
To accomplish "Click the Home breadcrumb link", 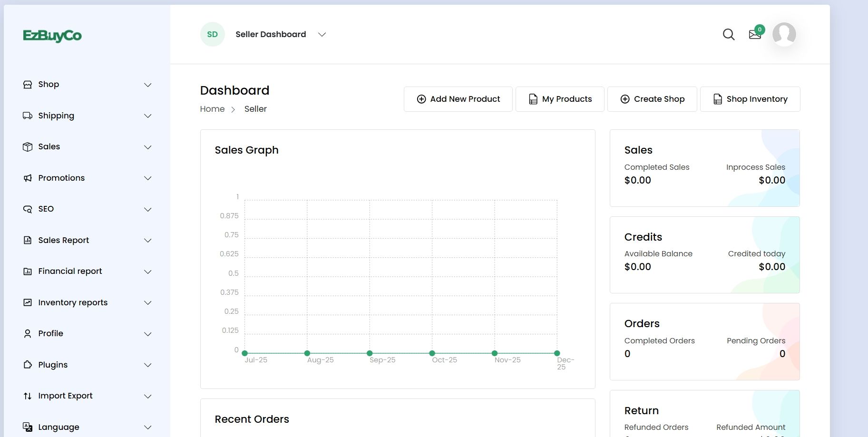I will [212, 109].
